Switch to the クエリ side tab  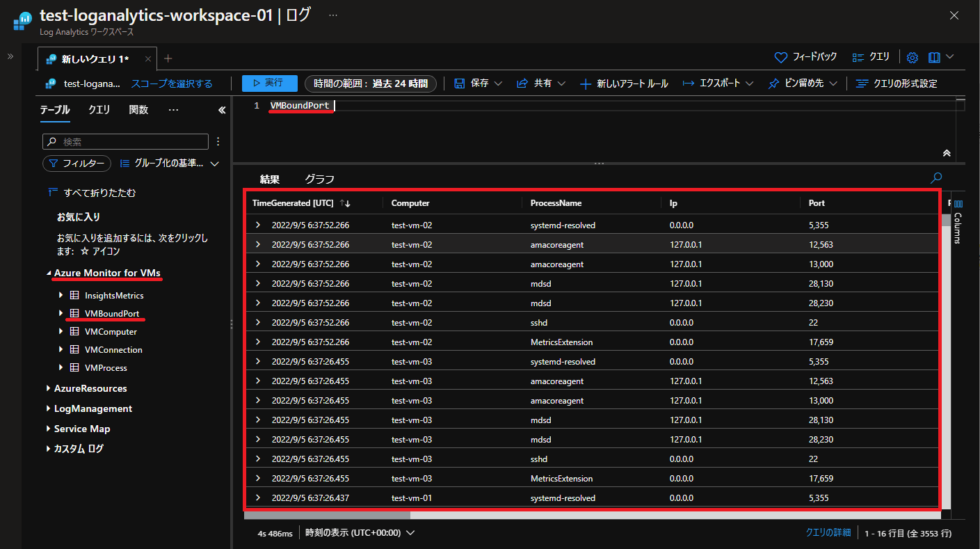[x=99, y=110]
